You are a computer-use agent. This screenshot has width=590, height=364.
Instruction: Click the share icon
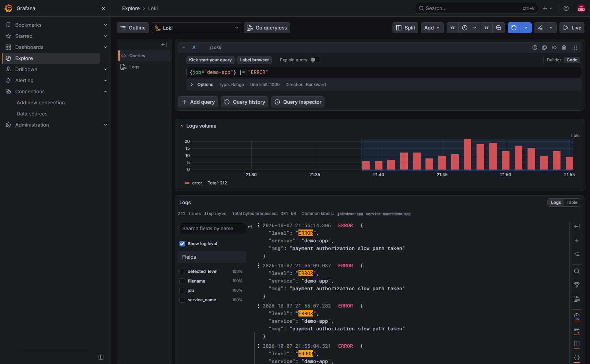[x=540, y=28]
